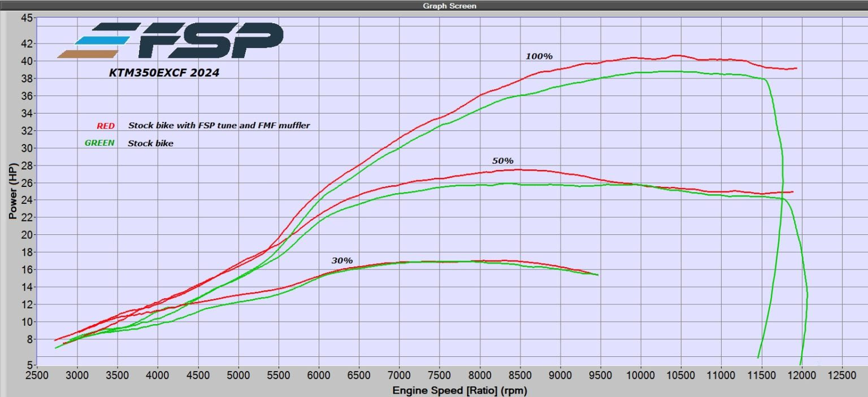Click the 7000 tick on the rpm axis

tap(399, 376)
